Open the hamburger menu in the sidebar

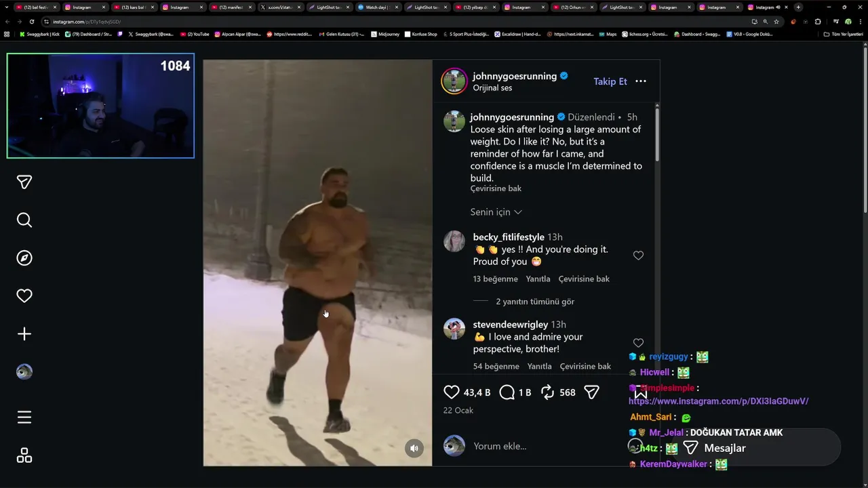[x=24, y=418]
